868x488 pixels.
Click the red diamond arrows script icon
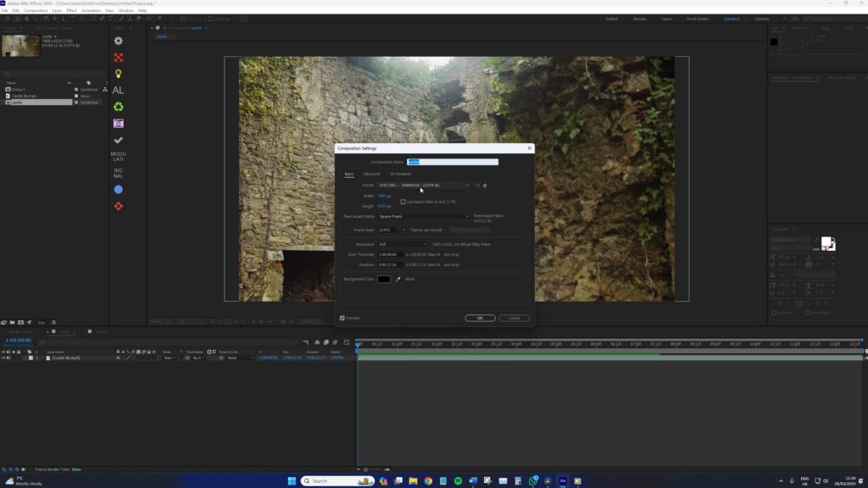pyautogui.click(x=119, y=207)
